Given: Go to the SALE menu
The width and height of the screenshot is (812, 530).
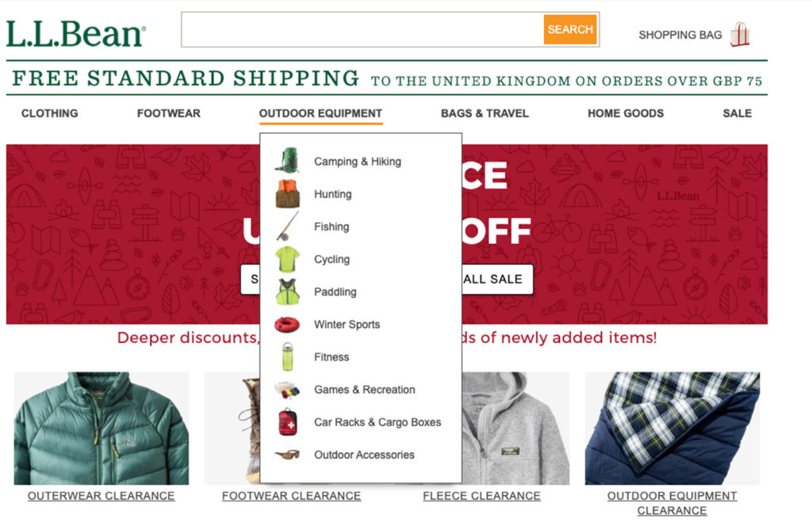Looking at the screenshot, I should click(x=736, y=113).
